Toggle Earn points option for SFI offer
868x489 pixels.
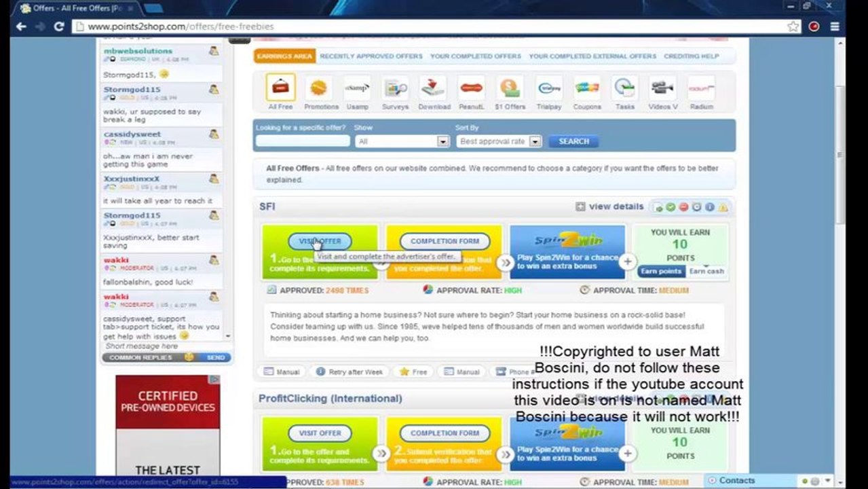click(x=661, y=271)
